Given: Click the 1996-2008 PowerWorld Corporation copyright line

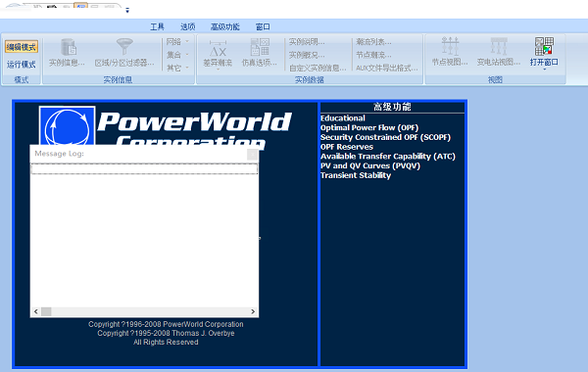Looking at the screenshot, I should pyautogui.click(x=166, y=324).
